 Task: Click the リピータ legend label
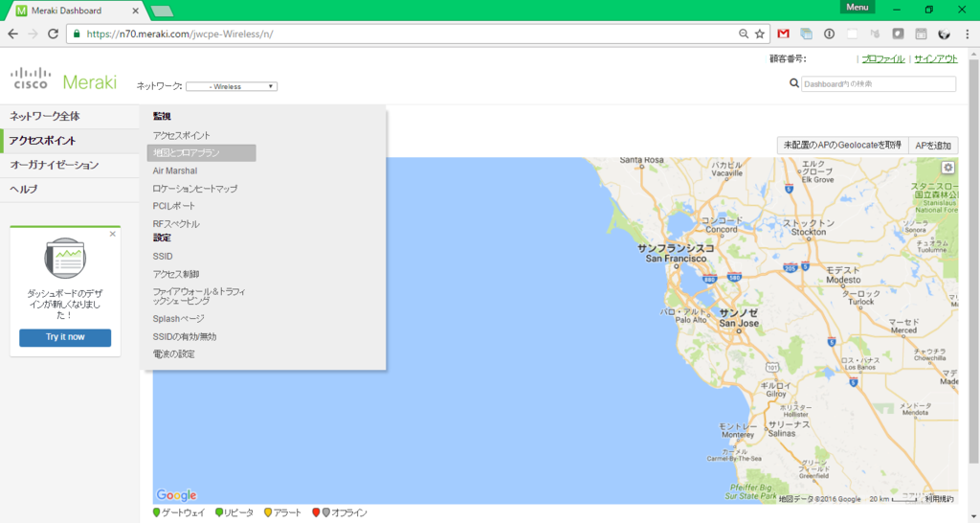(x=238, y=513)
